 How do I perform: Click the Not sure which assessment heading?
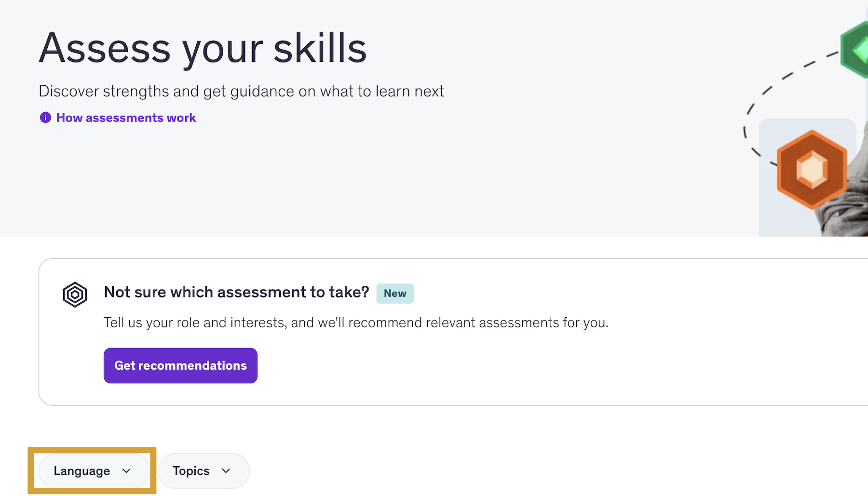click(x=236, y=292)
